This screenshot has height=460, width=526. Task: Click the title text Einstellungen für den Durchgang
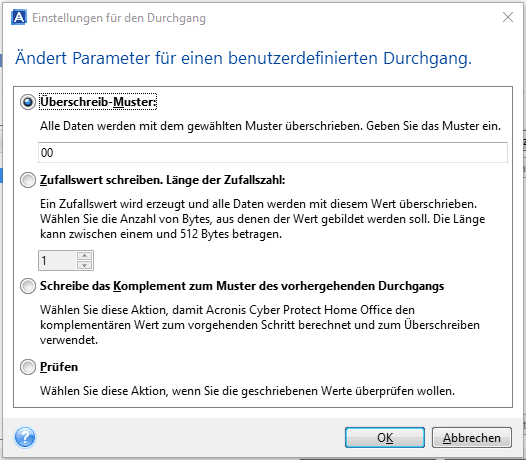click(x=119, y=18)
